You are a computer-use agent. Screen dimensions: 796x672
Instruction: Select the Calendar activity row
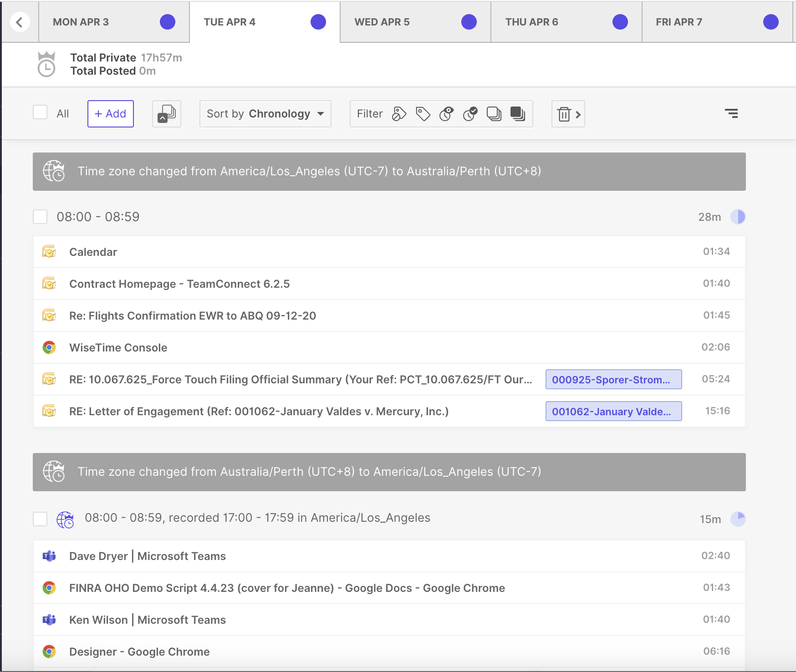[389, 252]
